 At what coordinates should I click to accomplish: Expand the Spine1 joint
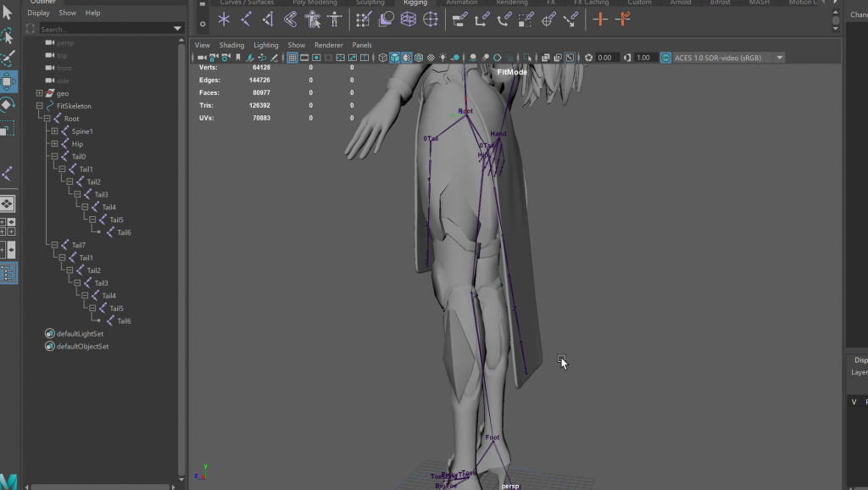tap(55, 131)
